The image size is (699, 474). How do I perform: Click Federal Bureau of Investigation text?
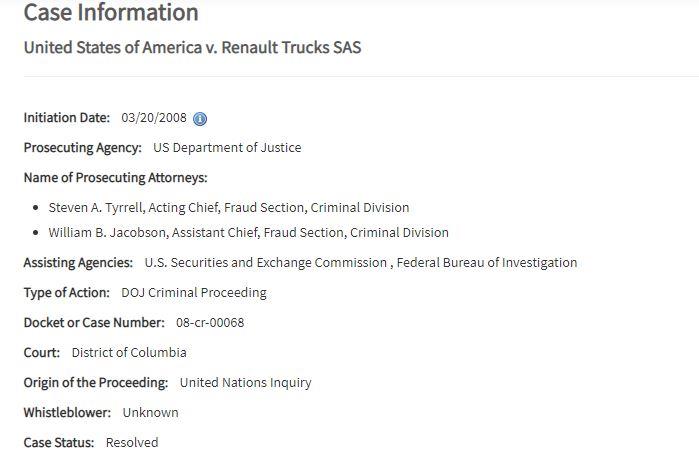(x=487, y=263)
